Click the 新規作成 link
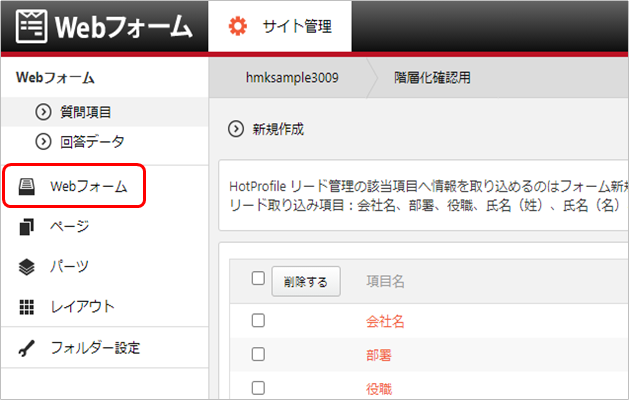This screenshot has width=629, height=400. click(278, 129)
